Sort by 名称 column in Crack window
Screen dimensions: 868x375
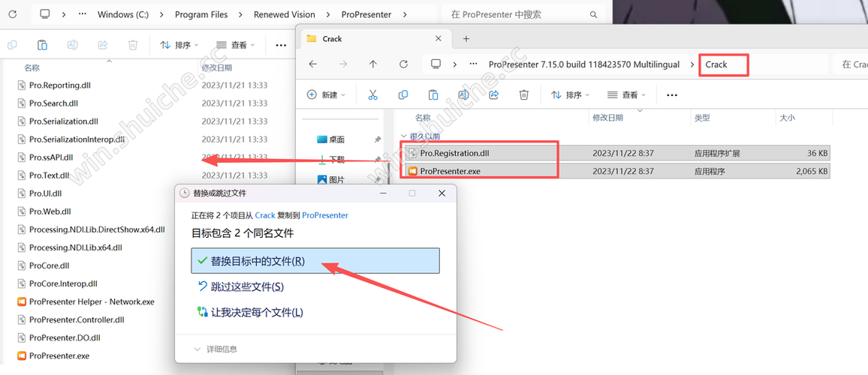tap(423, 118)
